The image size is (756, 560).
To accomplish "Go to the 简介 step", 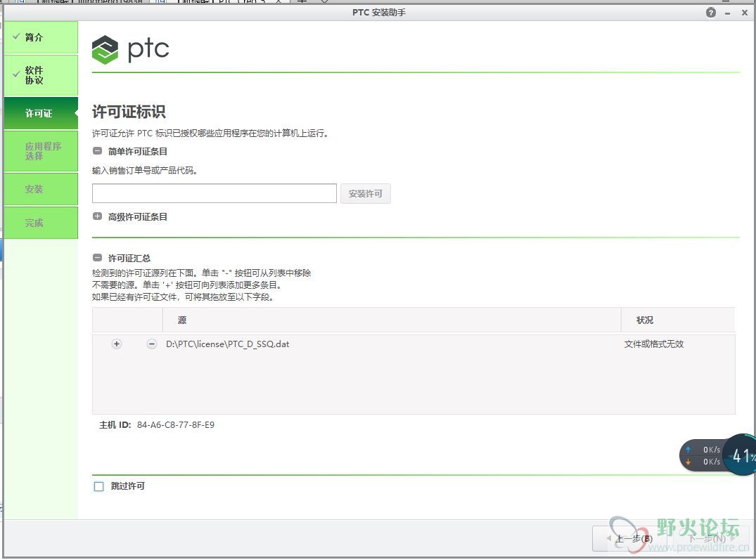I will [x=41, y=37].
